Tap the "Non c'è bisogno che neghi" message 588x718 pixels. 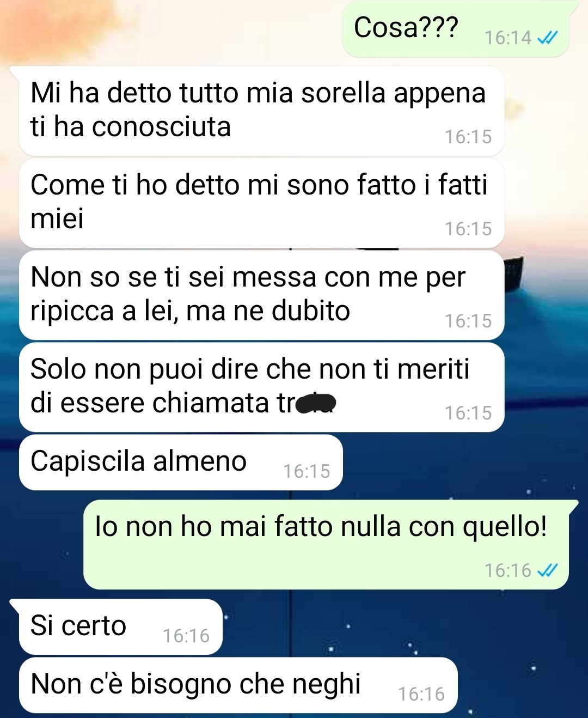click(x=238, y=685)
